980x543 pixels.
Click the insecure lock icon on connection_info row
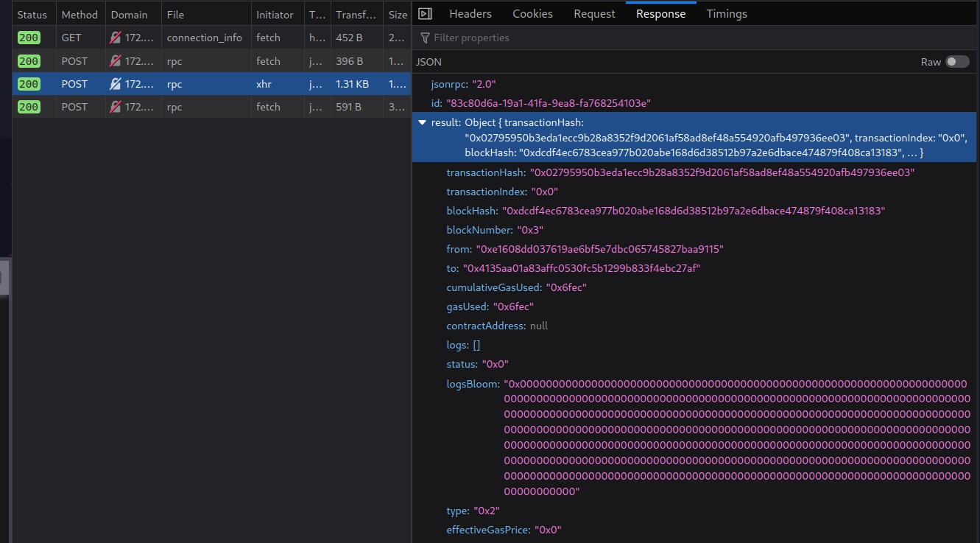point(114,37)
